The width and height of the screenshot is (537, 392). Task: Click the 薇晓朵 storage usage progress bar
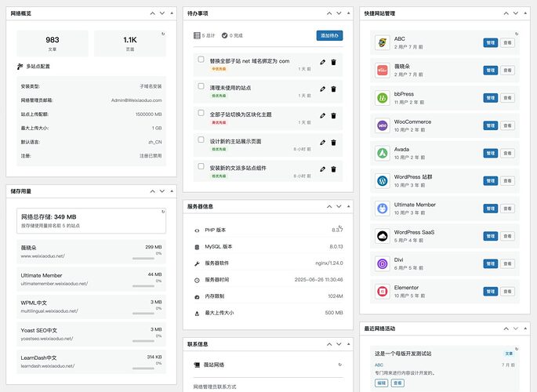[x=143, y=260]
